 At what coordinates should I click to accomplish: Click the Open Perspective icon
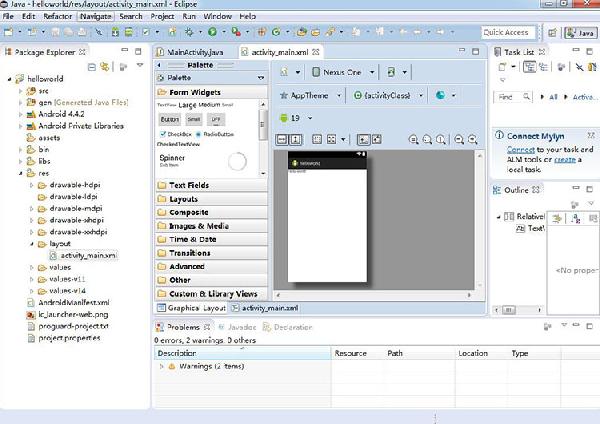point(552,33)
